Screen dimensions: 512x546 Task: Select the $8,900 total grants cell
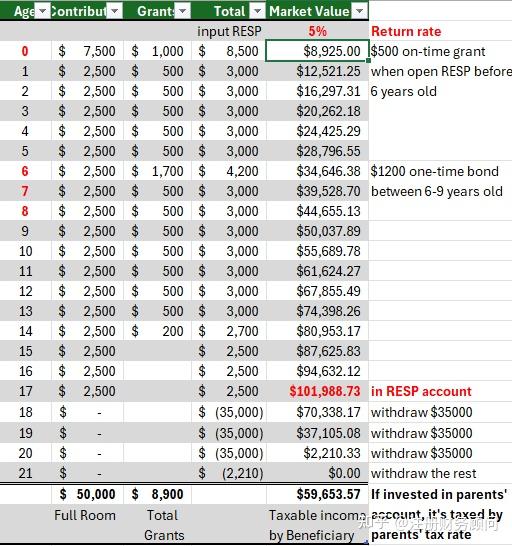(x=157, y=494)
